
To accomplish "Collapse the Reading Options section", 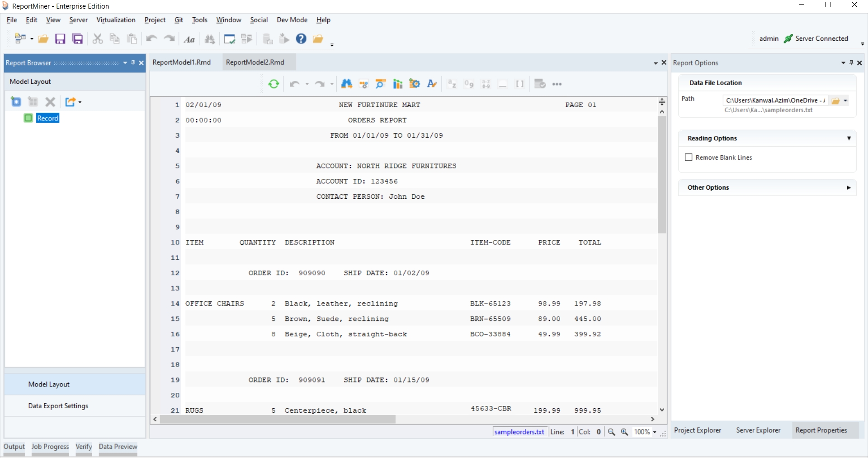I will point(849,138).
